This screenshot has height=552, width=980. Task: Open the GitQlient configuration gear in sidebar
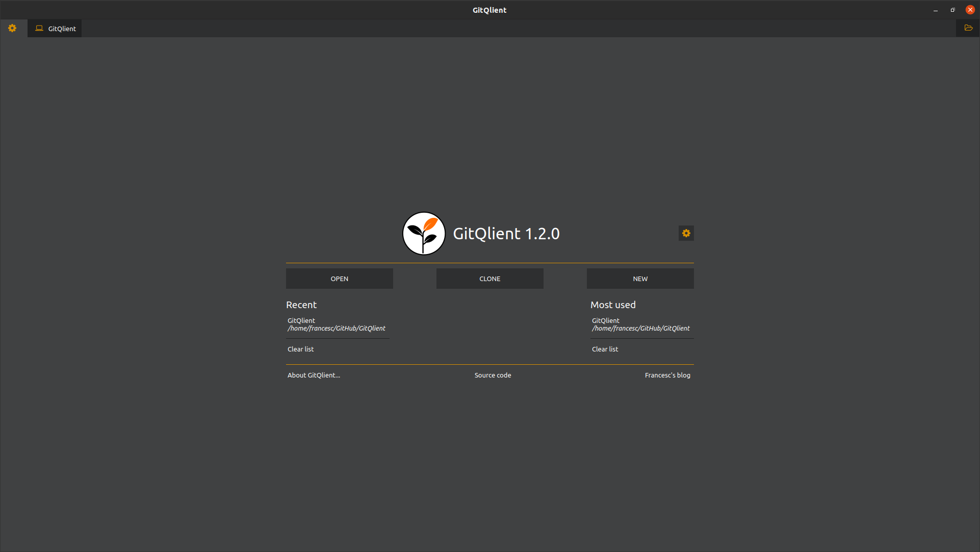click(x=12, y=28)
